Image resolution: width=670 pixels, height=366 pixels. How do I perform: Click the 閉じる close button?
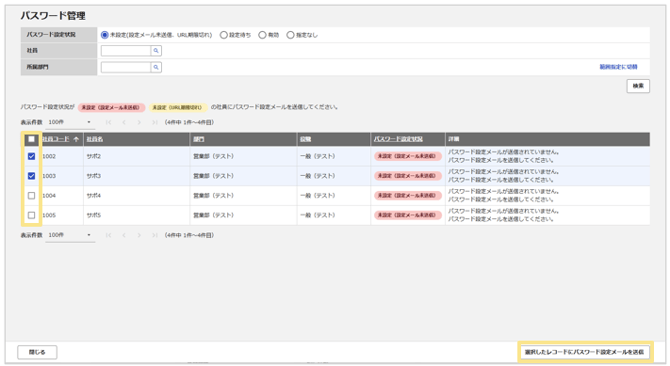(x=37, y=352)
